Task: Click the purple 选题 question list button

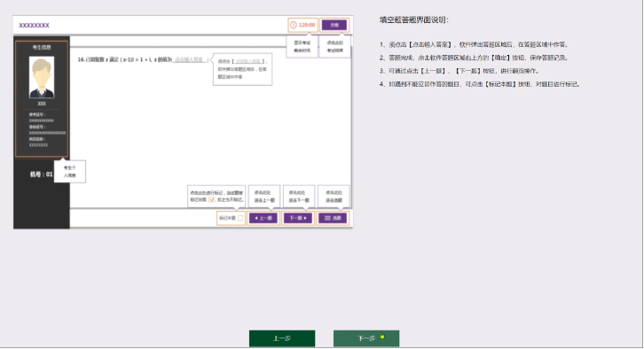Action: coord(334,218)
